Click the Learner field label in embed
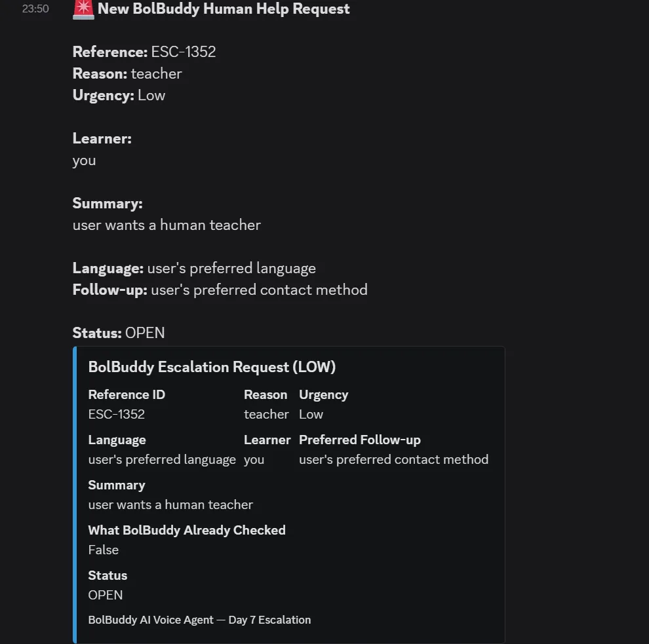 click(267, 440)
